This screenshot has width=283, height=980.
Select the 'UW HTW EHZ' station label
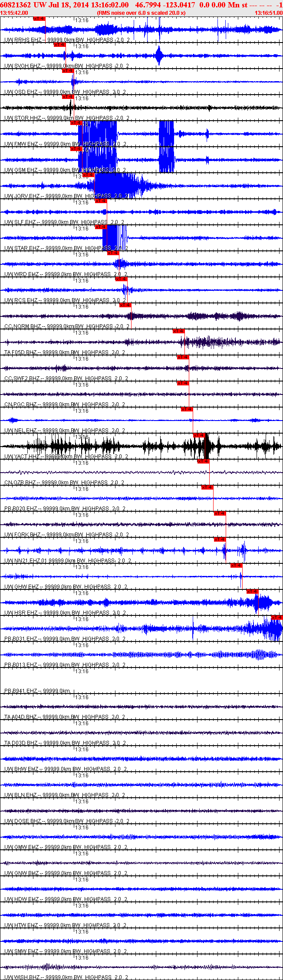pyautogui.click(x=21, y=925)
